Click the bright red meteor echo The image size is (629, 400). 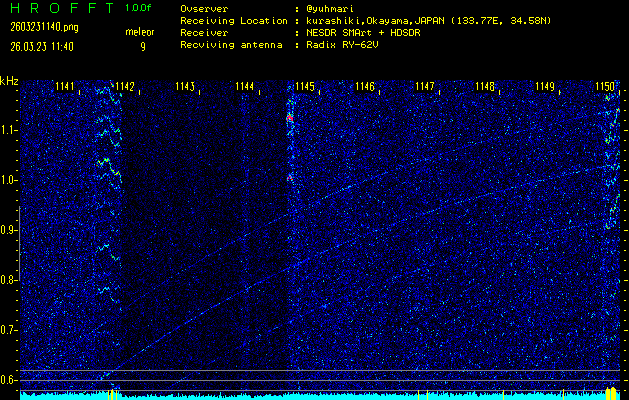[x=290, y=118]
